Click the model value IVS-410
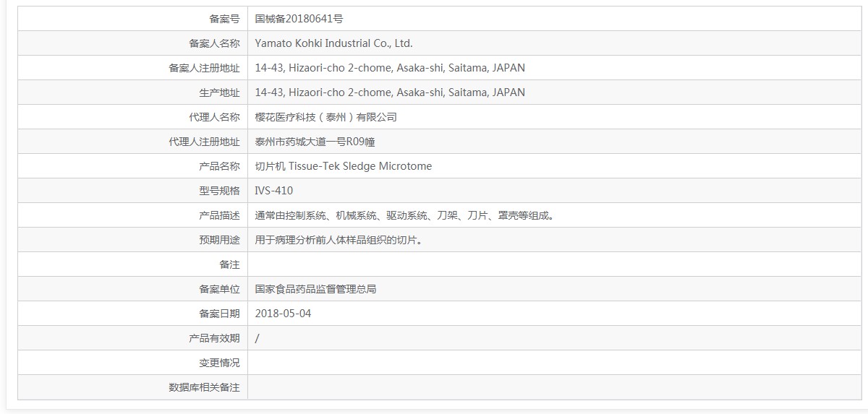This screenshot has height=414, width=868. [274, 191]
